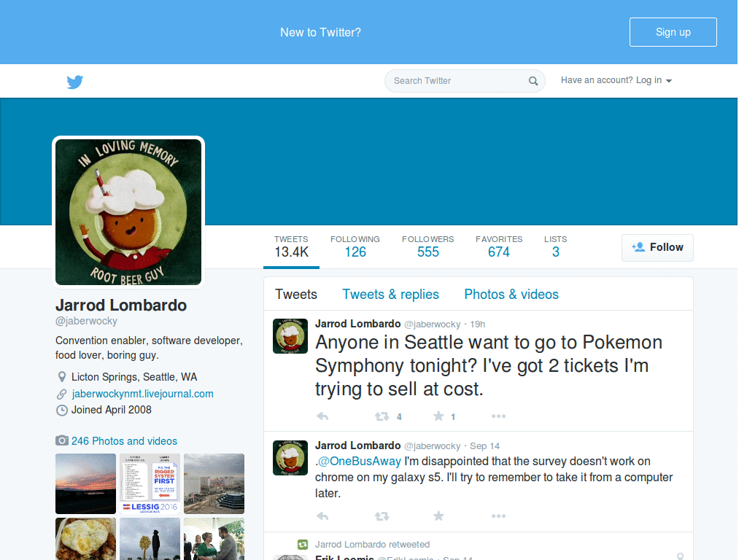Click the Search Twitter field
The image size is (747, 560).
click(x=465, y=81)
